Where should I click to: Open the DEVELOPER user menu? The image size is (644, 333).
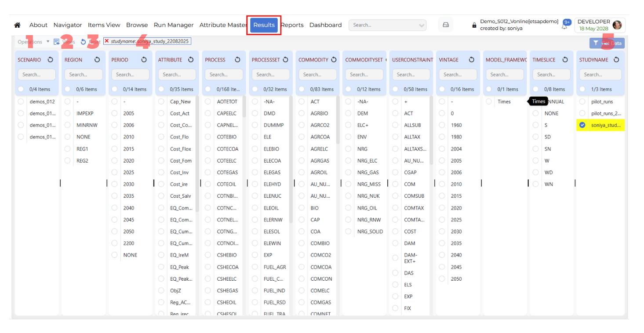(x=600, y=25)
